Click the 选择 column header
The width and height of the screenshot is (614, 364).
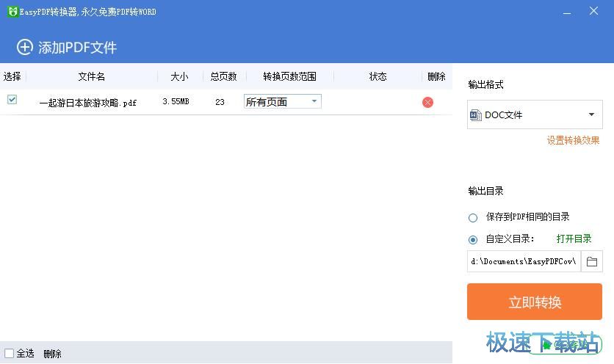click(12, 76)
